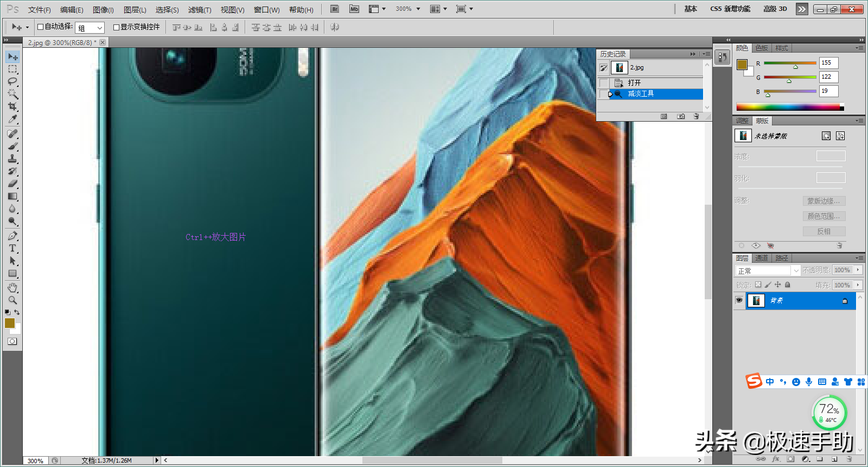This screenshot has height=467, width=868.
Task: Open the 滤镜(T) menu
Action: coord(200,10)
